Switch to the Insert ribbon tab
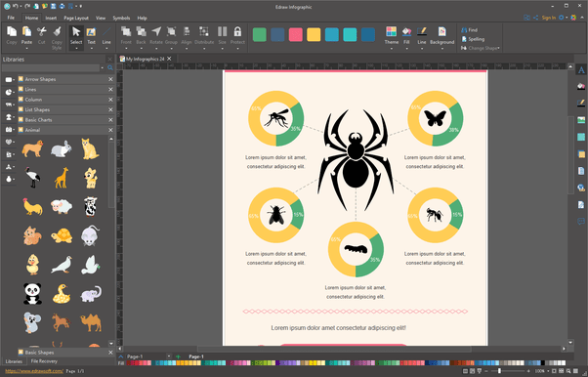588x377 pixels. [51, 18]
